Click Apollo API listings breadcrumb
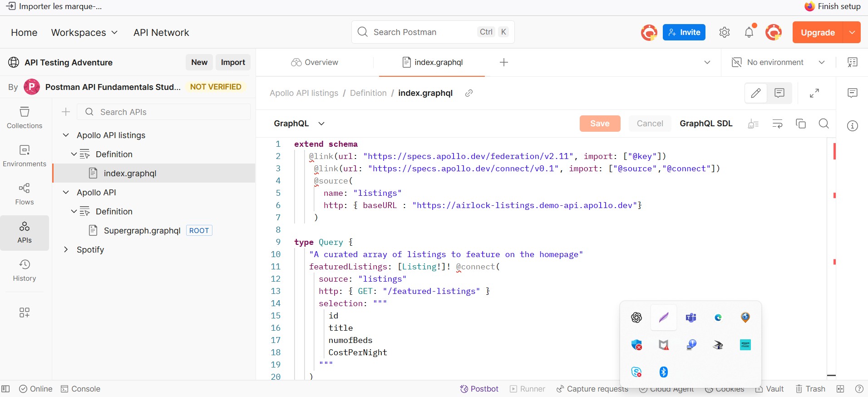868x397 pixels. [304, 93]
